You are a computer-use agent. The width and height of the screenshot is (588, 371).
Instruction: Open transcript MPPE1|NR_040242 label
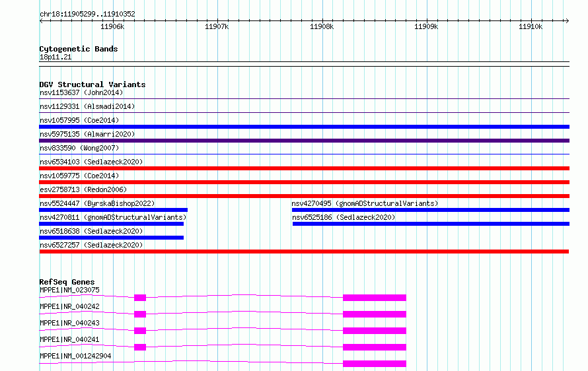(x=70, y=306)
